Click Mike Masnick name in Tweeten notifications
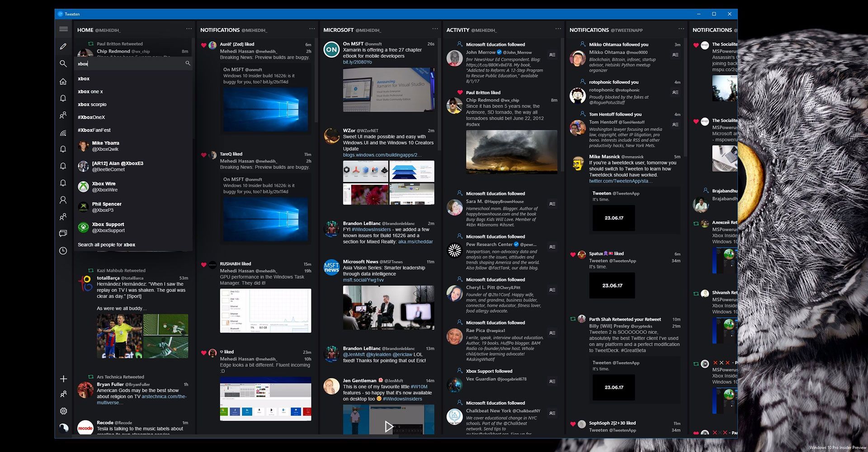The image size is (868, 452). coord(604,157)
